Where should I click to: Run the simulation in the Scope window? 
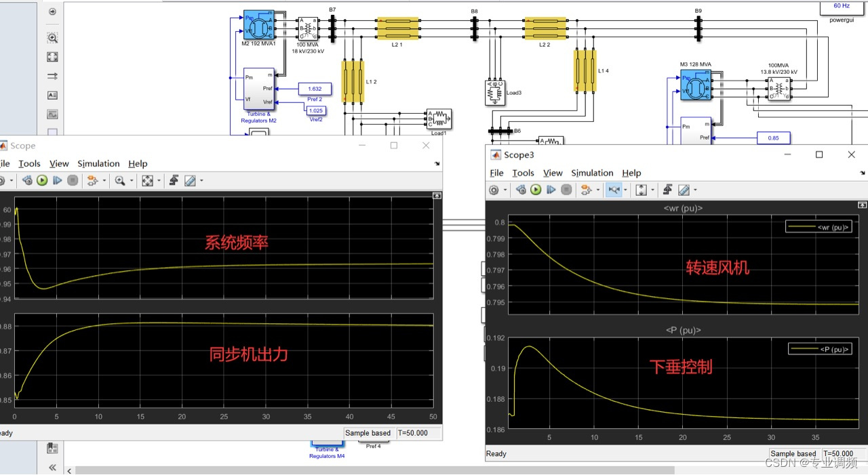(42, 180)
